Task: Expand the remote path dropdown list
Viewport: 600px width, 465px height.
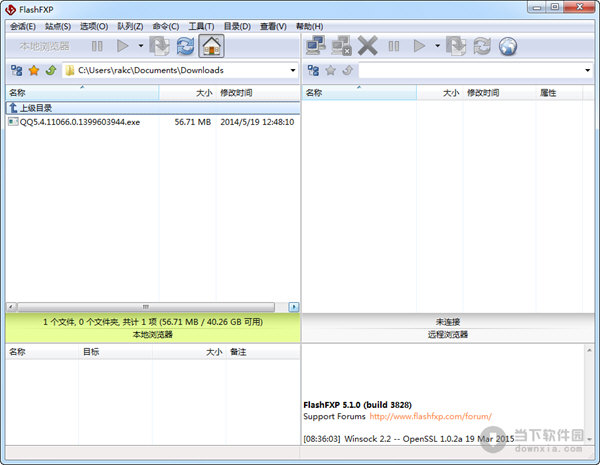Action: 587,70
